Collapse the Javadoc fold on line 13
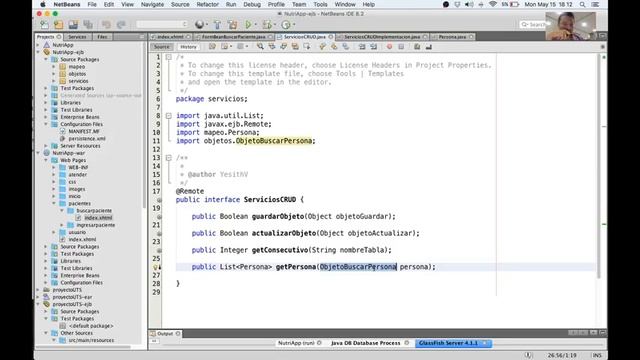This screenshot has width=640, height=360. [x=169, y=158]
